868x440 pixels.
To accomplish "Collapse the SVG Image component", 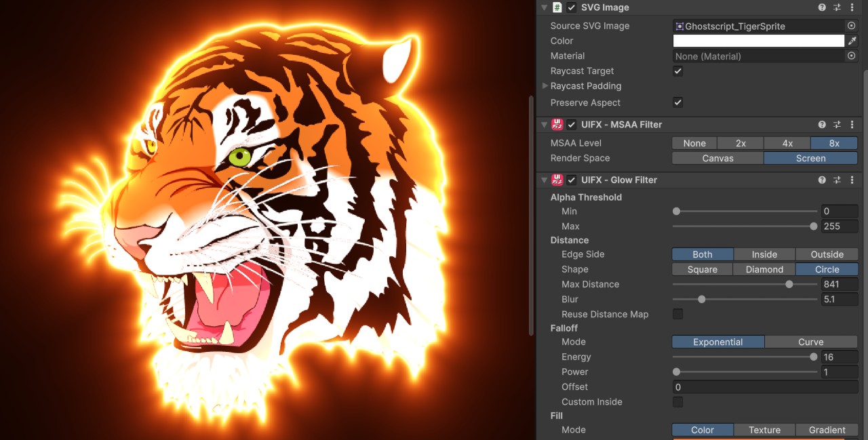I will (x=545, y=7).
